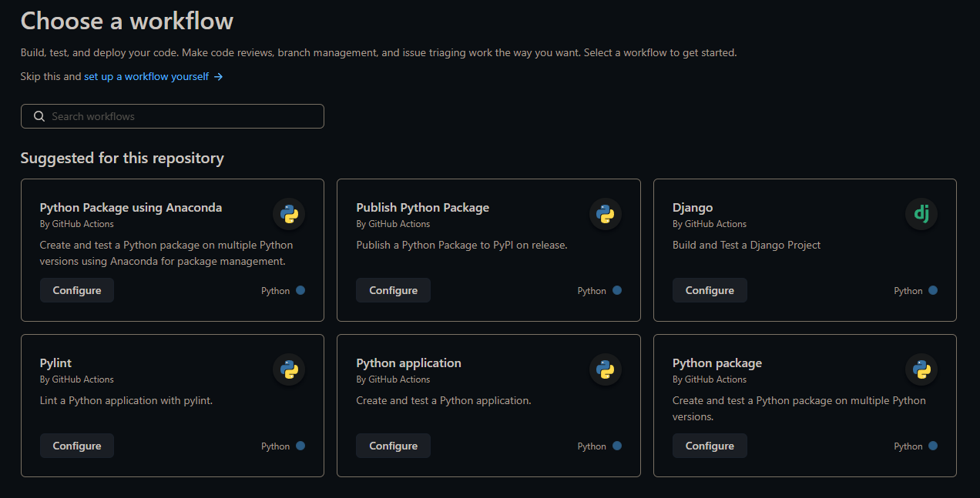Screen dimensions: 980x498
Task: Click the 'Python' language label on Python application card
Action: pyautogui.click(x=592, y=446)
